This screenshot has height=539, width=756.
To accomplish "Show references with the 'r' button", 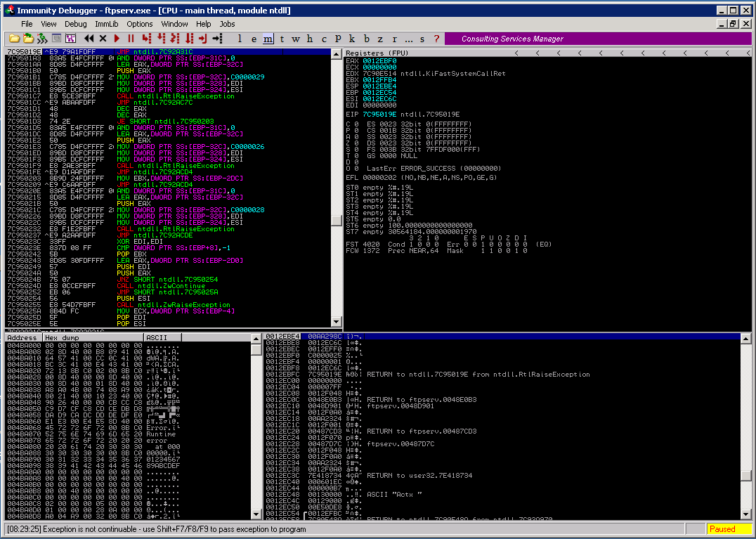I will pos(394,39).
